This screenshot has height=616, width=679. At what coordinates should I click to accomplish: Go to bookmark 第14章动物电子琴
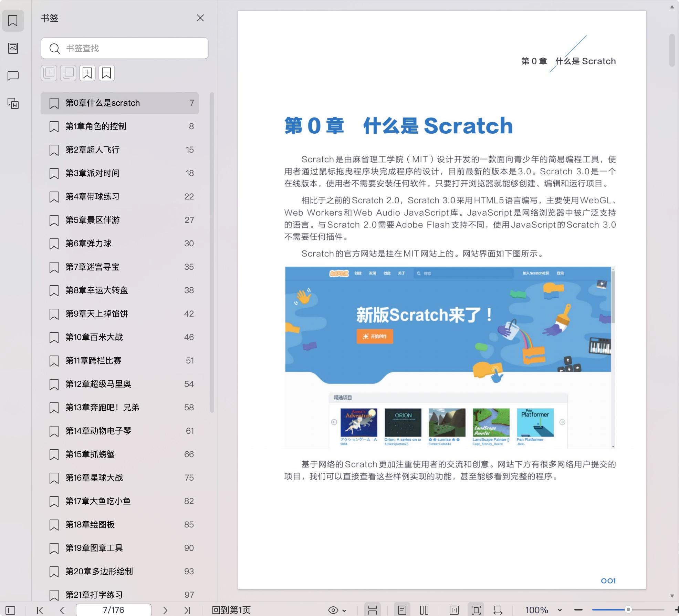(120, 431)
